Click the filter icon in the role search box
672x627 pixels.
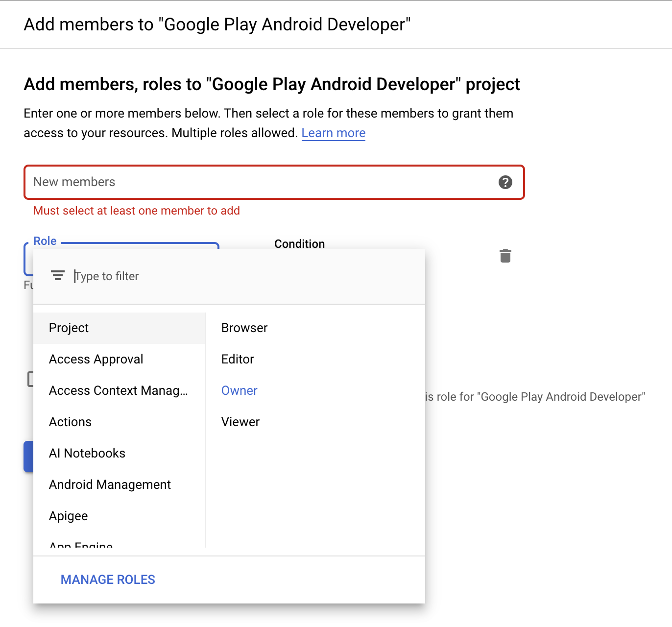[x=58, y=275]
